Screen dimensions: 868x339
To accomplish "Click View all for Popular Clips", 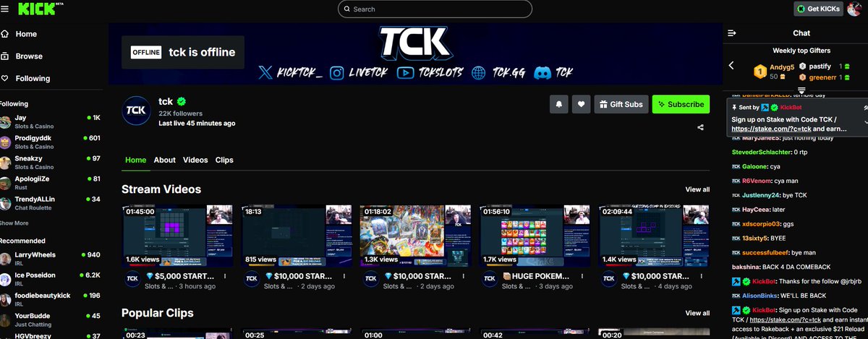I will pos(697,313).
